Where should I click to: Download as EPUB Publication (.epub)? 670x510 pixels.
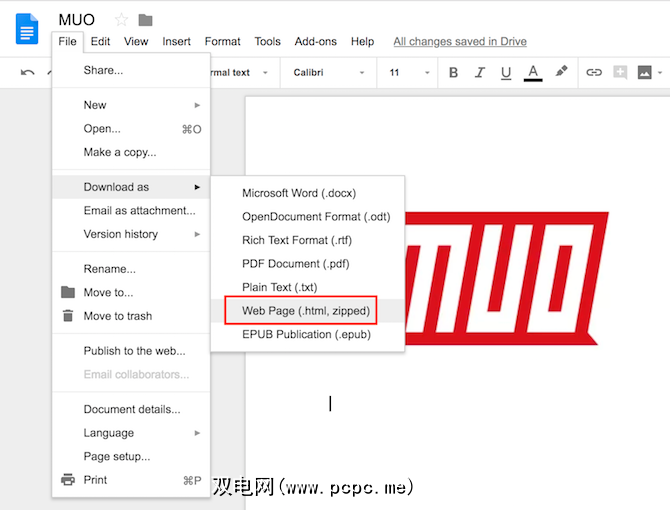coord(308,334)
